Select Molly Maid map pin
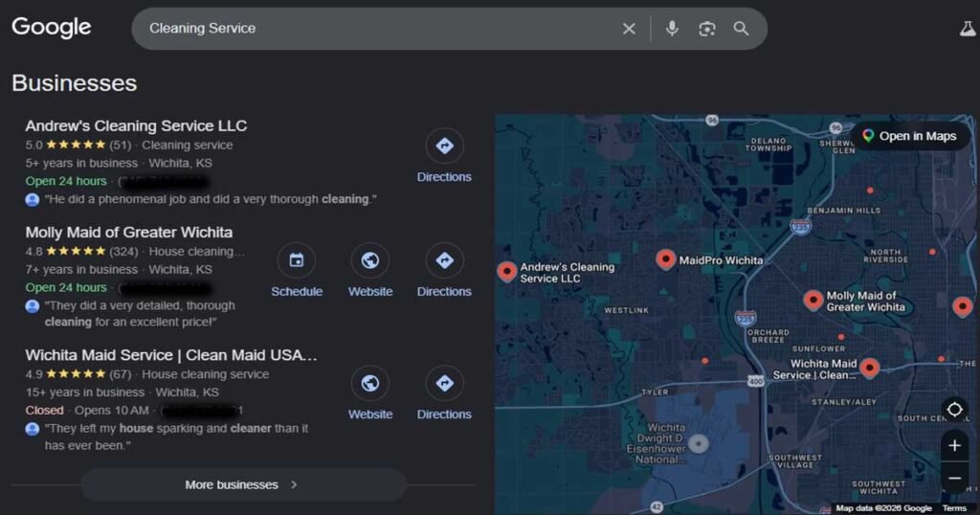This screenshot has width=980, height=515. (813, 300)
